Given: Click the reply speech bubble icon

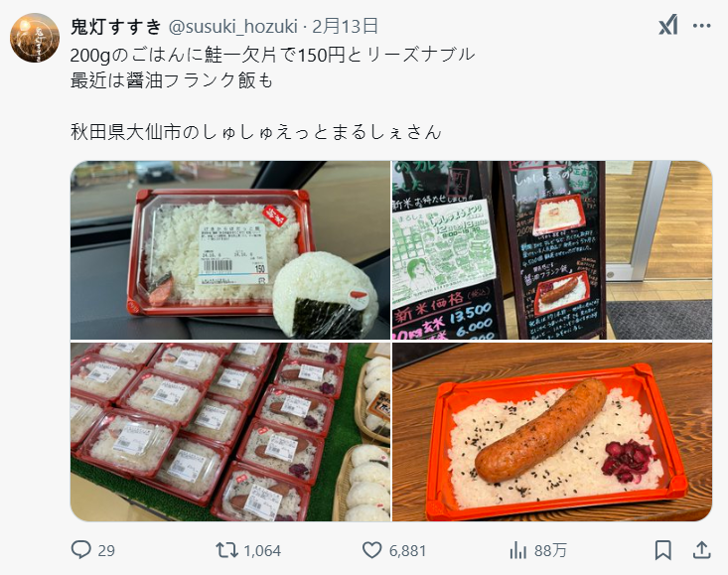Looking at the screenshot, I should click(x=80, y=550).
